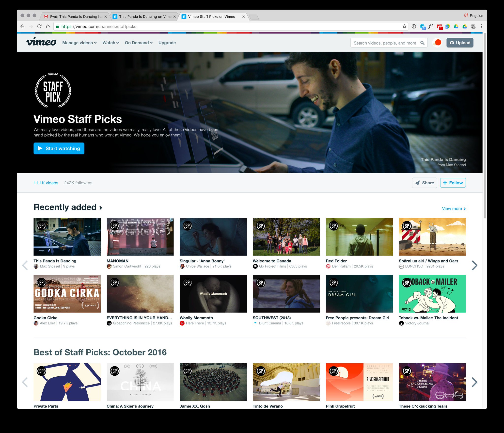Bookmark page with the star icon
Image resolution: width=504 pixels, height=433 pixels.
click(404, 26)
